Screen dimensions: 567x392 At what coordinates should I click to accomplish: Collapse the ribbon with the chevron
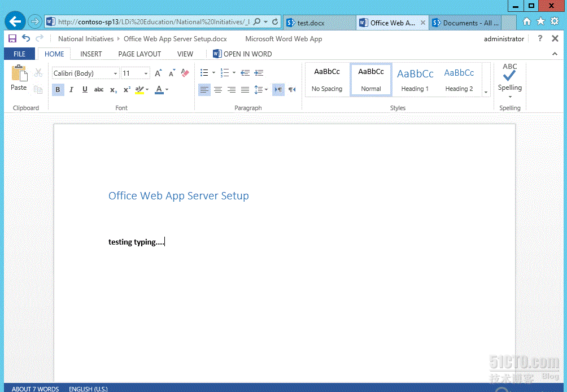pos(555,54)
